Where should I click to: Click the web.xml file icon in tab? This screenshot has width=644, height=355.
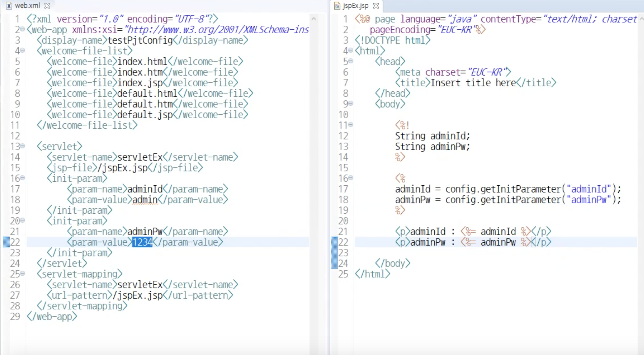(9, 5)
